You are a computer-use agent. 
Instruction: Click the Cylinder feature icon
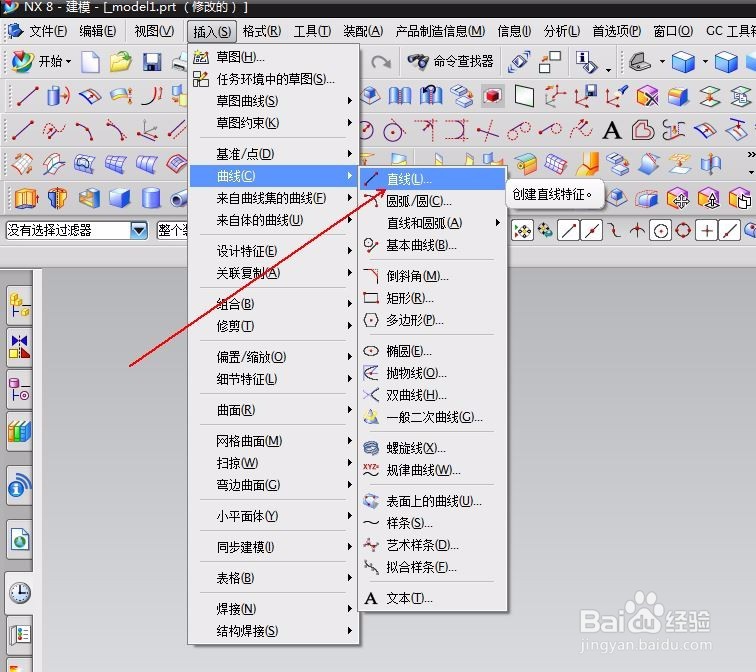pos(151,198)
